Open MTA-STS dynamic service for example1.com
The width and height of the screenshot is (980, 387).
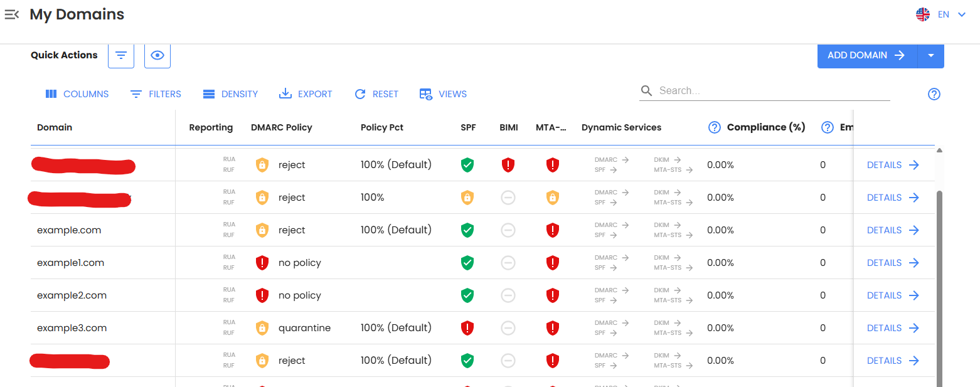coord(673,268)
